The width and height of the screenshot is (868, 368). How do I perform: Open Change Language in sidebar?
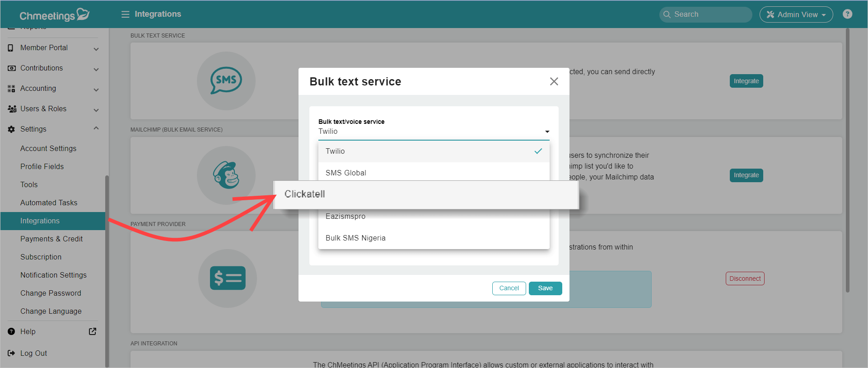[x=51, y=311]
